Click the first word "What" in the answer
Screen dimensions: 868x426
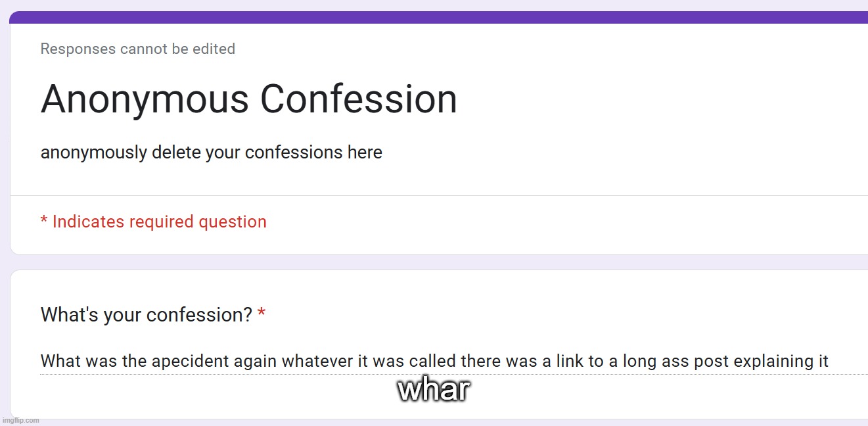coord(58,362)
